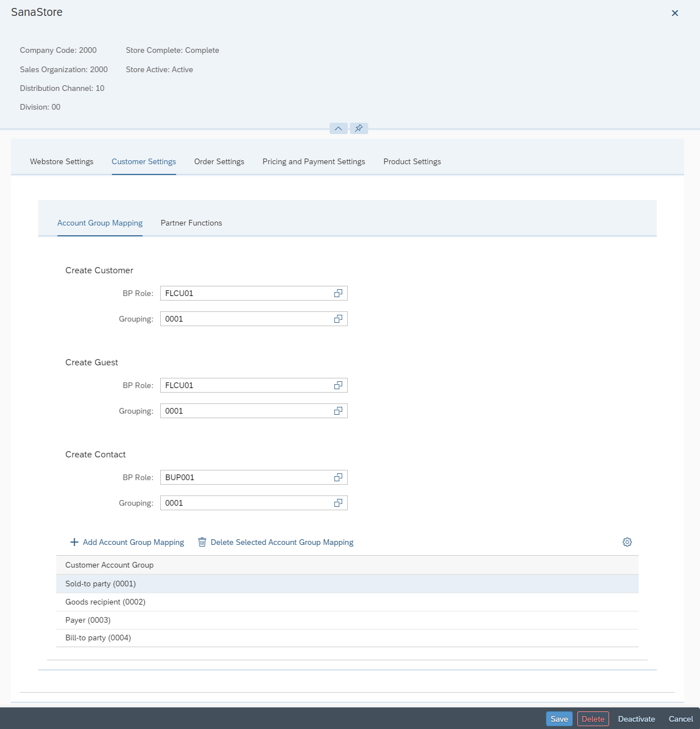Click the Store Complete: Complete status
The image size is (700, 729).
tap(173, 50)
